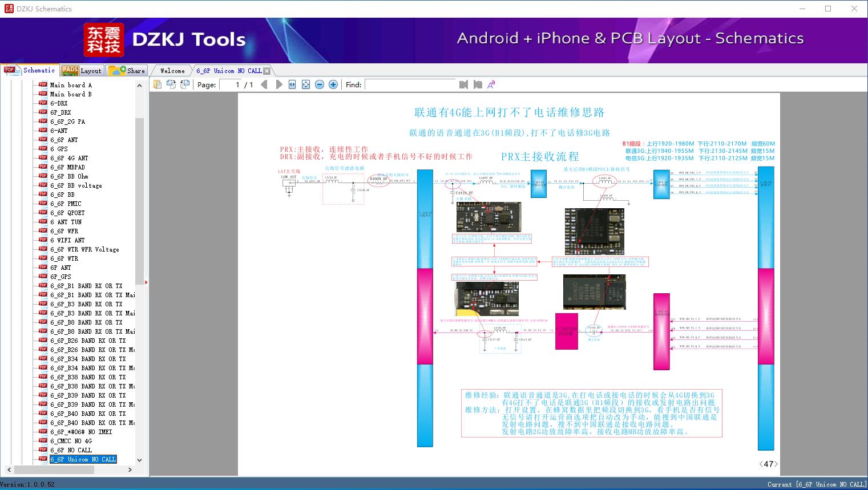The width and height of the screenshot is (868, 490).
Task: Open Main board B in the tree
Action: 71,94
